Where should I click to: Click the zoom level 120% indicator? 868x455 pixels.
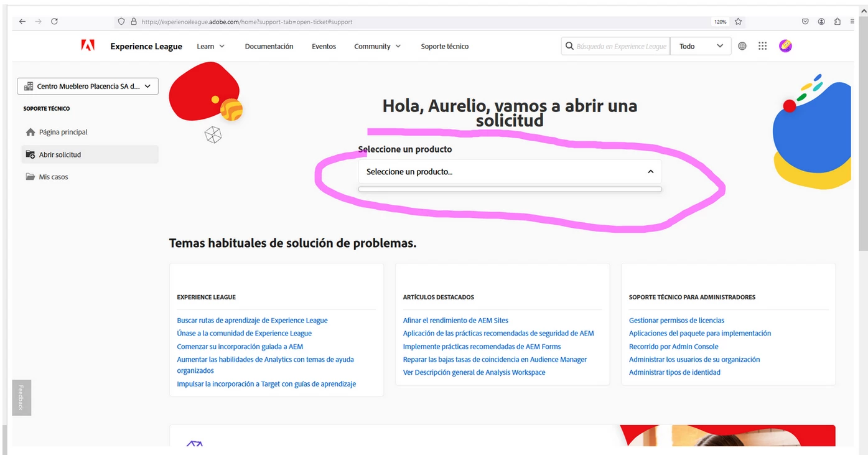(x=720, y=22)
